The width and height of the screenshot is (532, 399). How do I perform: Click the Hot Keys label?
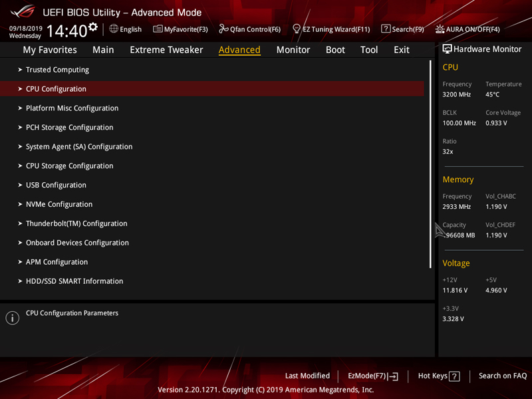(433, 376)
